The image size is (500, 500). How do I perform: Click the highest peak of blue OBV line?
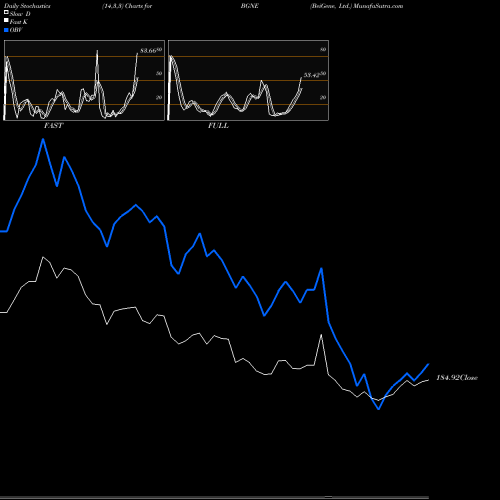coord(43,139)
